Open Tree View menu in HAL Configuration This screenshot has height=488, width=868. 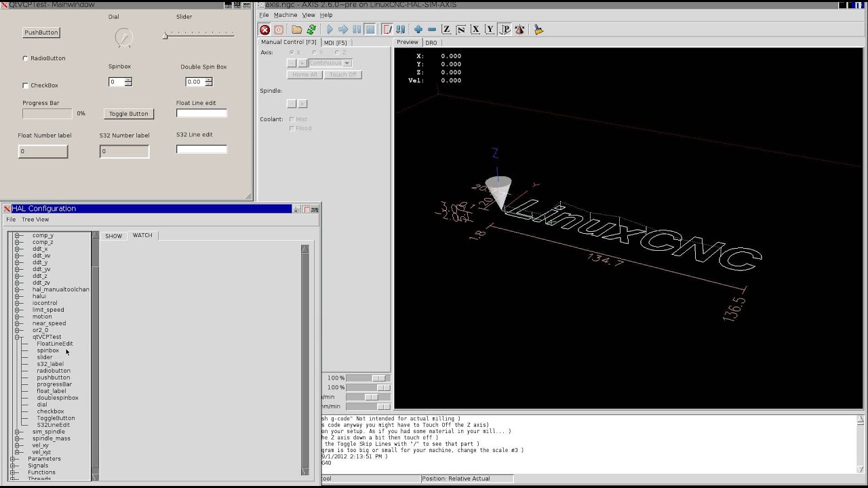[35, 220]
